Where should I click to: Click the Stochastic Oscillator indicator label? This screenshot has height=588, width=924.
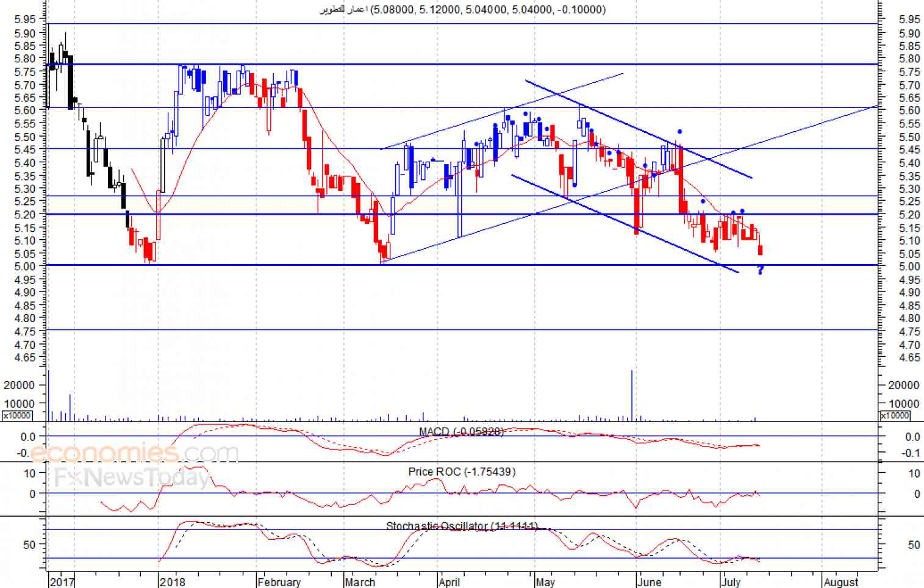tap(462, 526)
